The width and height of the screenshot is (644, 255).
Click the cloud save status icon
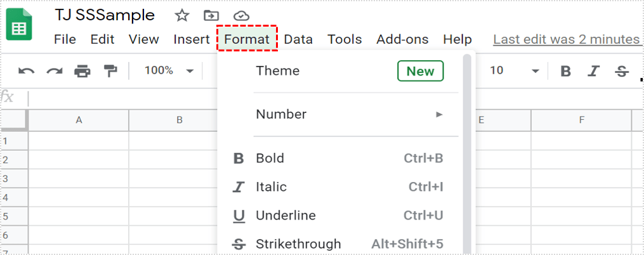tap(241, 15)
